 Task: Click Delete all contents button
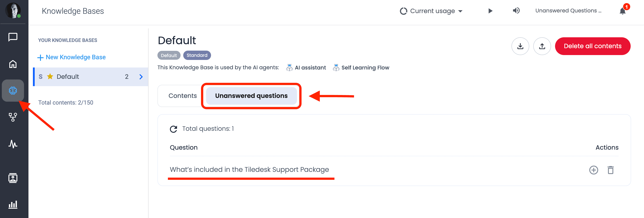click(x=592, y=46)
